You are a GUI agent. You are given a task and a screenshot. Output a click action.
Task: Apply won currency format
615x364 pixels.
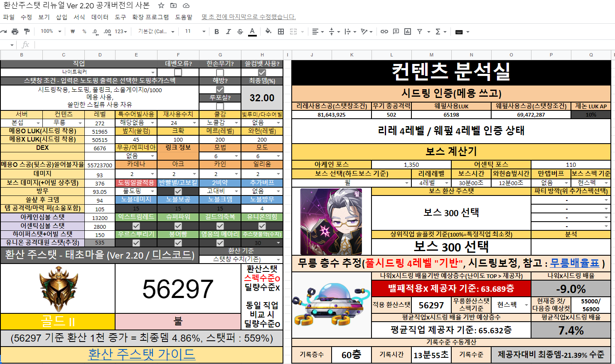[x=73, y=32]
